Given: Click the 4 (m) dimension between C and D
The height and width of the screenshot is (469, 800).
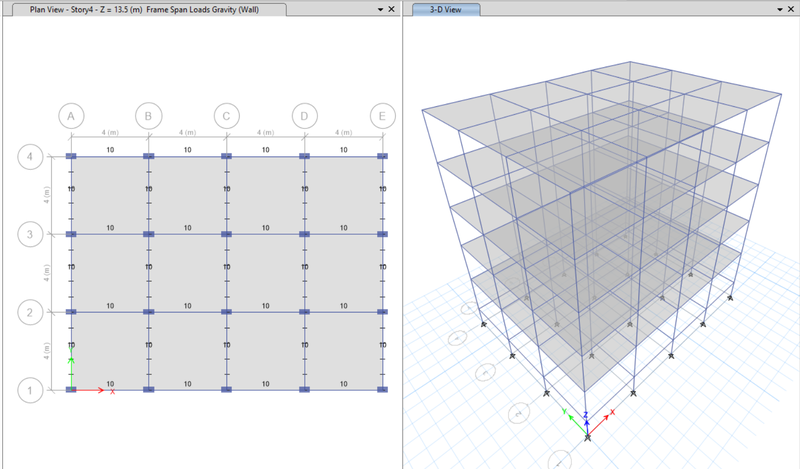Looking at the screenshot, I should tap(265, 133).
